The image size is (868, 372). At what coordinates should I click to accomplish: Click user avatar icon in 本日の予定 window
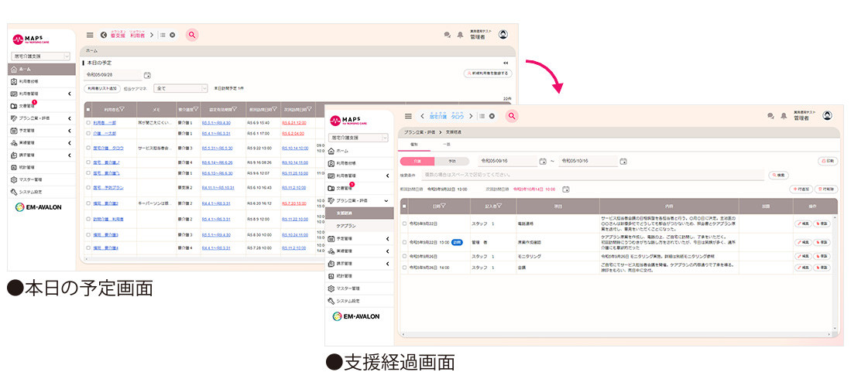[x=503, y=34]
